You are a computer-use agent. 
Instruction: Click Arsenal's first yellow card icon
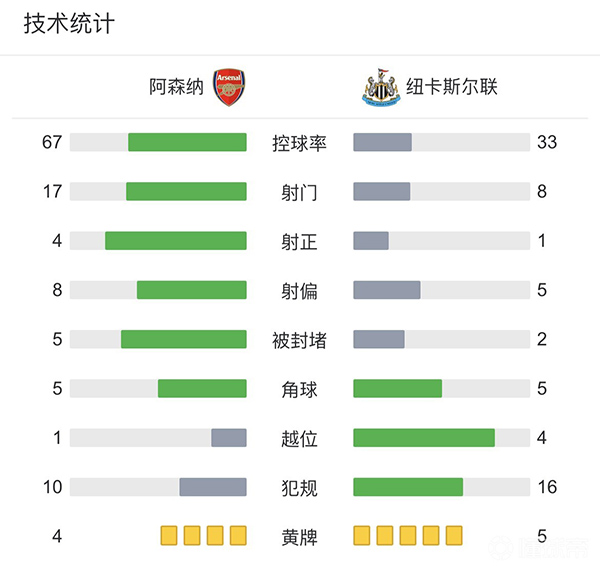coord(169,535)
